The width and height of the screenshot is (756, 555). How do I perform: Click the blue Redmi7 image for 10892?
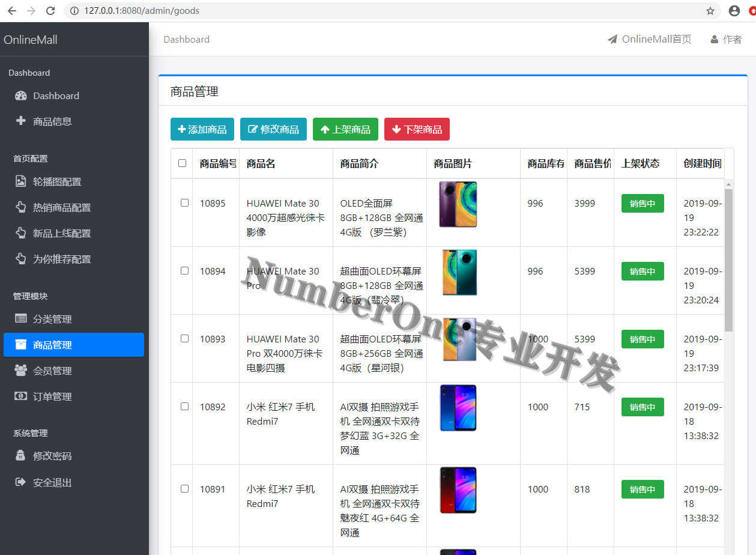point(458,408)
